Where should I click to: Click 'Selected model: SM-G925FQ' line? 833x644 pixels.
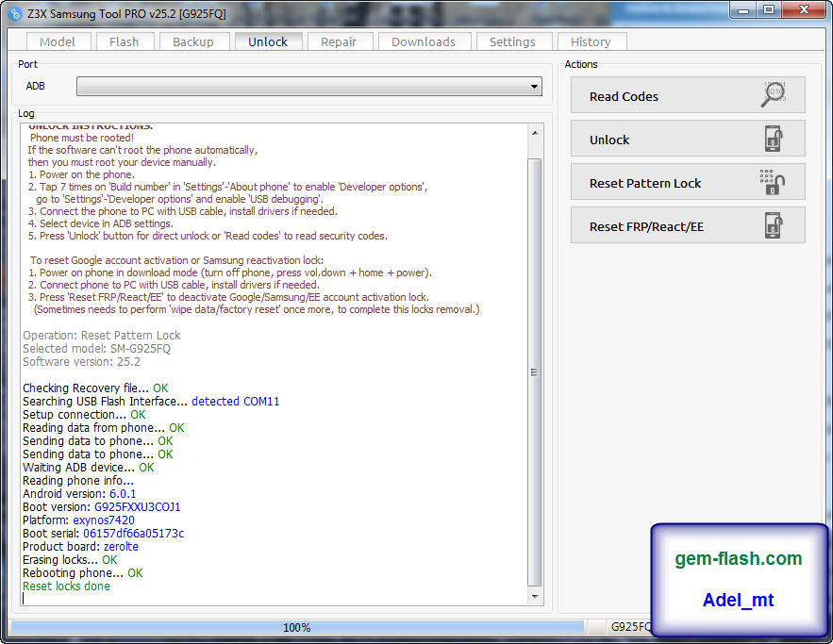point(96,349)
